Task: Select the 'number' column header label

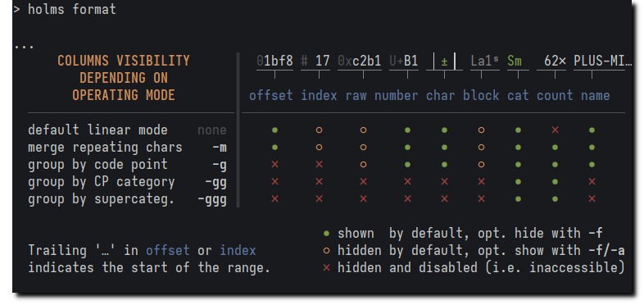Action: pyautogui.click(x=397, y=96)
